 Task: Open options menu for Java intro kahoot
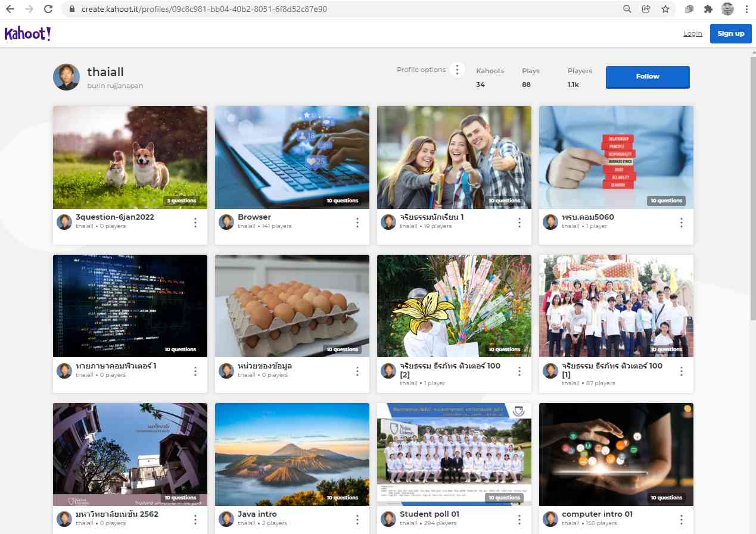357,520
